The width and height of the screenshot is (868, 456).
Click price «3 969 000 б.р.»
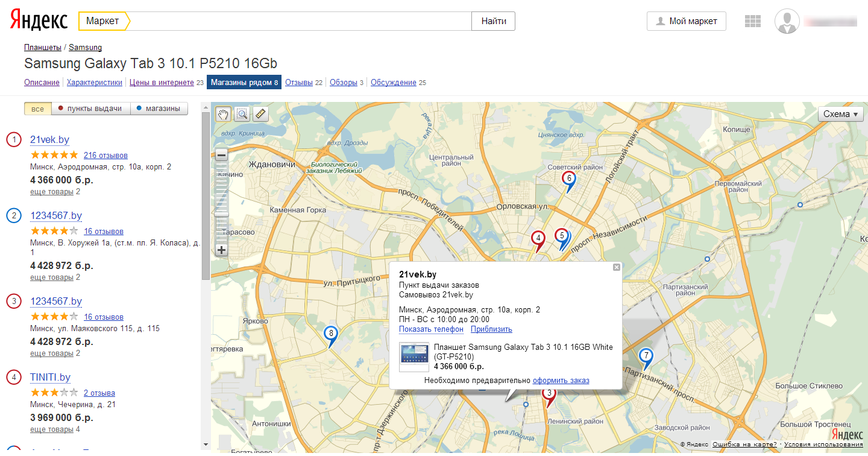coord(61,417)
